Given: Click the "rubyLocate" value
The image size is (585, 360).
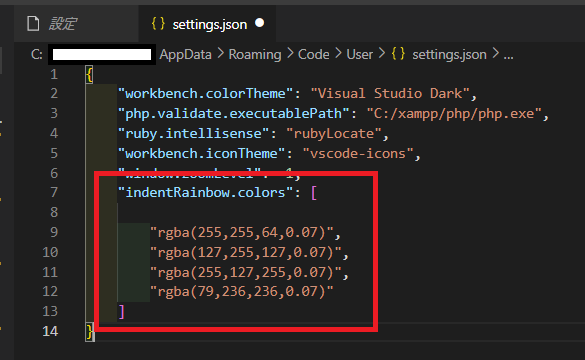Looking at the screenshot, I should pos(334,134).
